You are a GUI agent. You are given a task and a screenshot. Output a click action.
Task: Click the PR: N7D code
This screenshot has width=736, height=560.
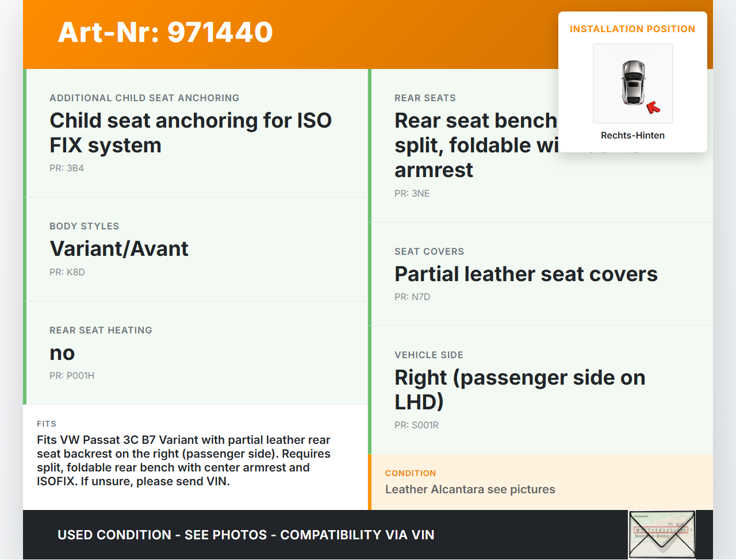pos(412,297)
